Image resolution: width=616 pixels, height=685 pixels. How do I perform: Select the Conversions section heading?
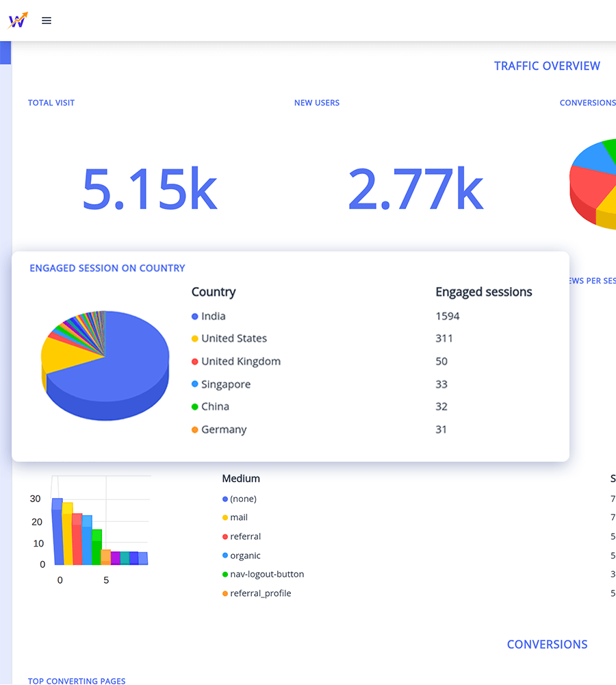coord(547,645)
